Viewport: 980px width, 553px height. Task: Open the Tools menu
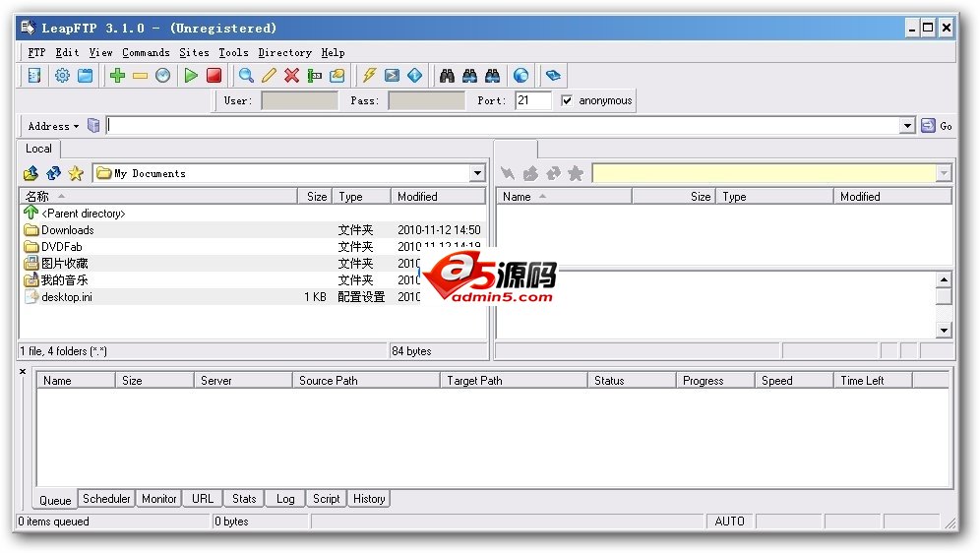click(233, 52)
